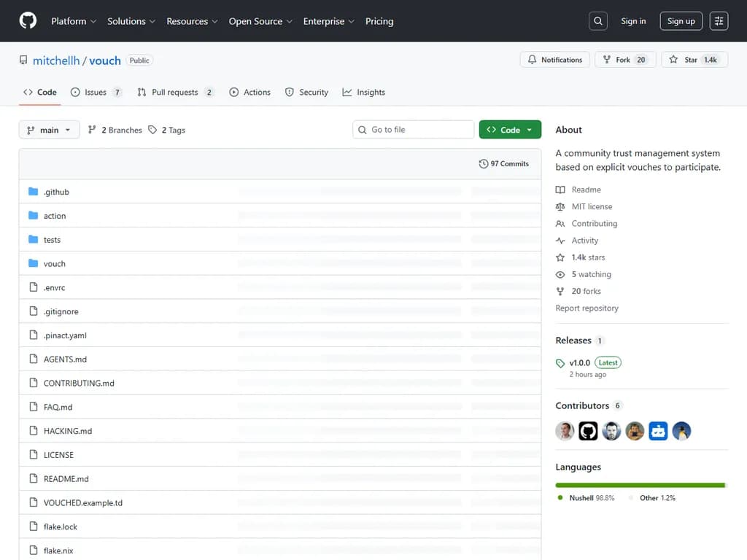Click the blue robot contributor avatar
Image resolution: width=747 pixels, height=560 pixels.
[658, 431]
